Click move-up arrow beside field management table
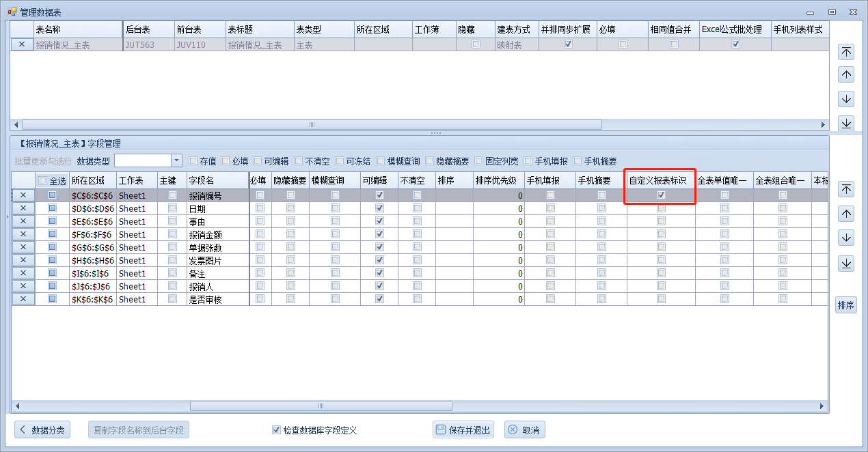The height and width of the screenshot is (452, 868). [x=846, y=214]
